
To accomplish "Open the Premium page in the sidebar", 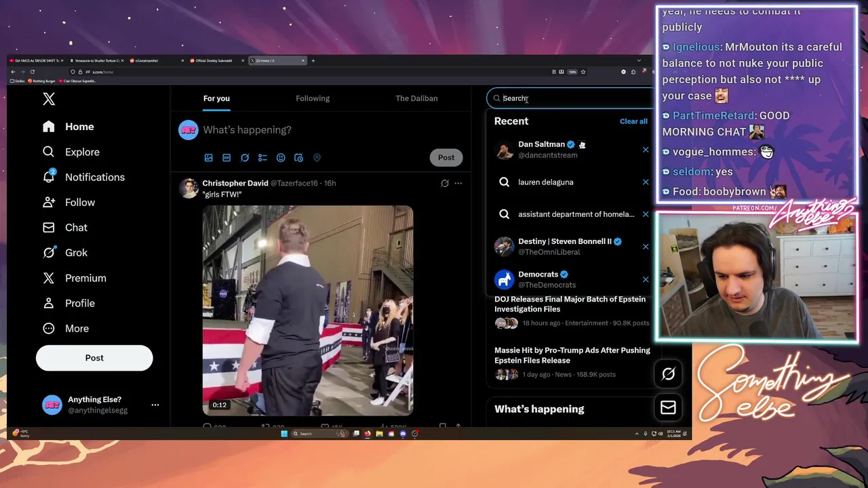I will [74, 278].
